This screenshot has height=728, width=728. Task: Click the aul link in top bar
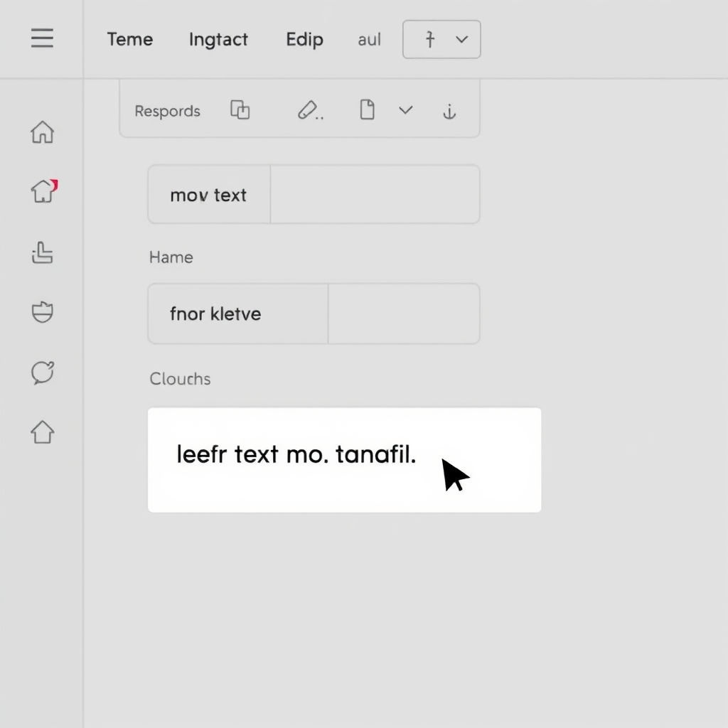click(x=369, y=40)
